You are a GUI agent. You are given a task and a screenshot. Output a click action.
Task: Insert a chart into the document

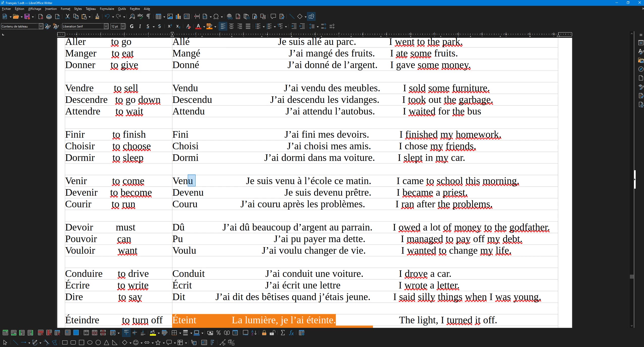[178, 17]
